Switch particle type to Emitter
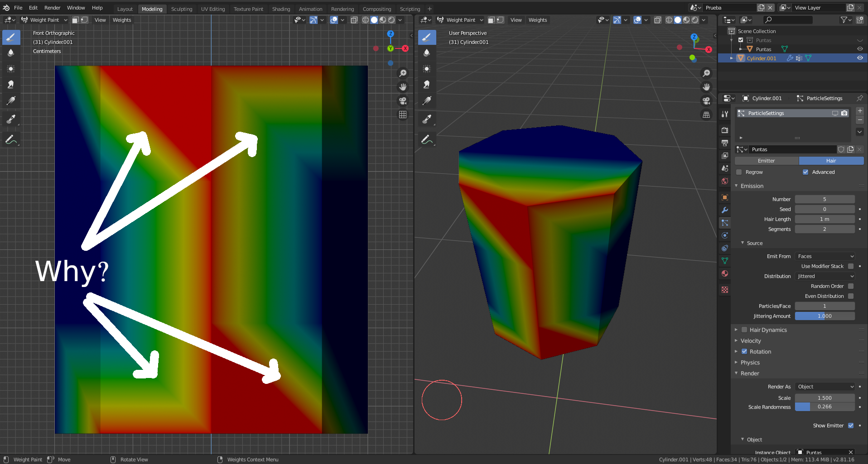 [x=767, y=161]
